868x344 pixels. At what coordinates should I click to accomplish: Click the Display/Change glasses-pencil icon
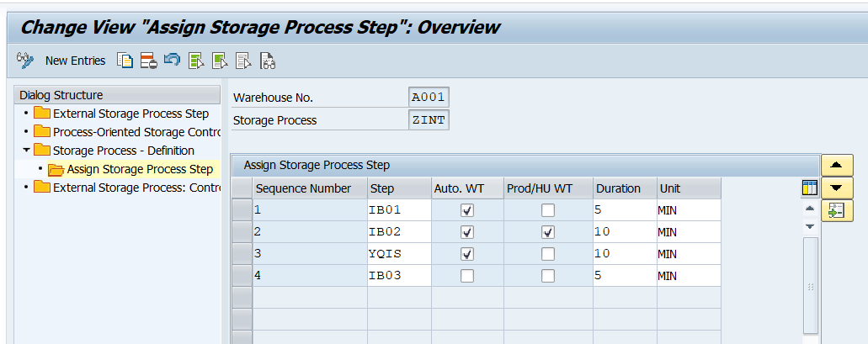click(25, 61)
